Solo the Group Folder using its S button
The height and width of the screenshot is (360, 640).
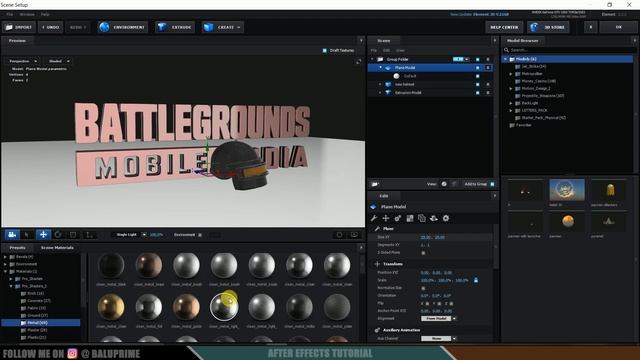point(488,59)
